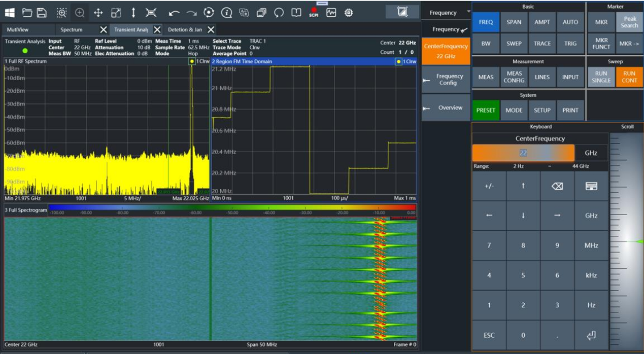
Task: Switch to the Spectrum tab
Action: click(72, 30)
